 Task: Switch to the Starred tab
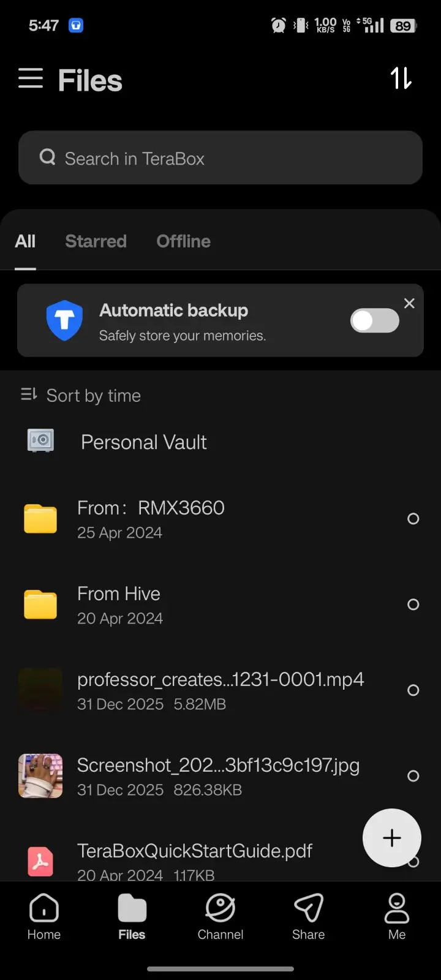[96, 241]
